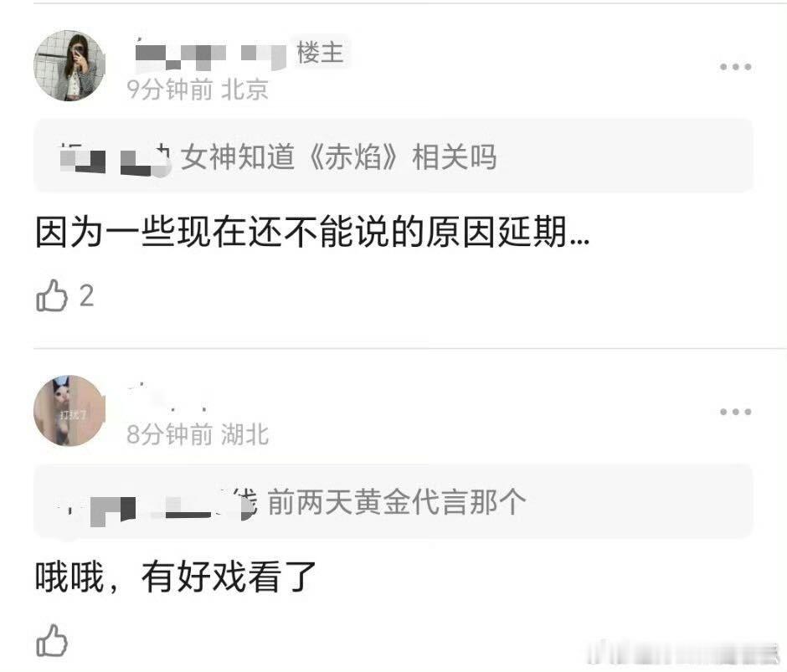The height and width of the screenshot is (672, 787).
Task: Click the 北京 location label
Action: tap(245, 90)
